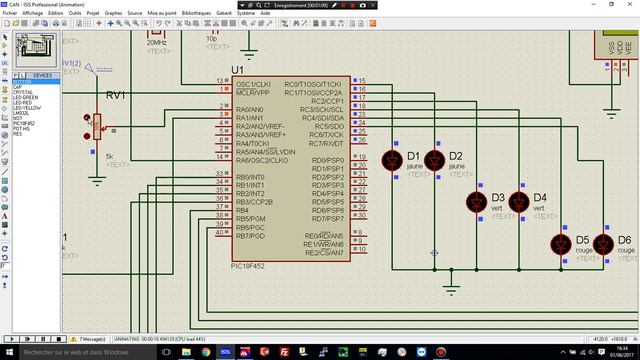Stop the simulation
This screenshot has height=360, width=640.
(58, 339)
